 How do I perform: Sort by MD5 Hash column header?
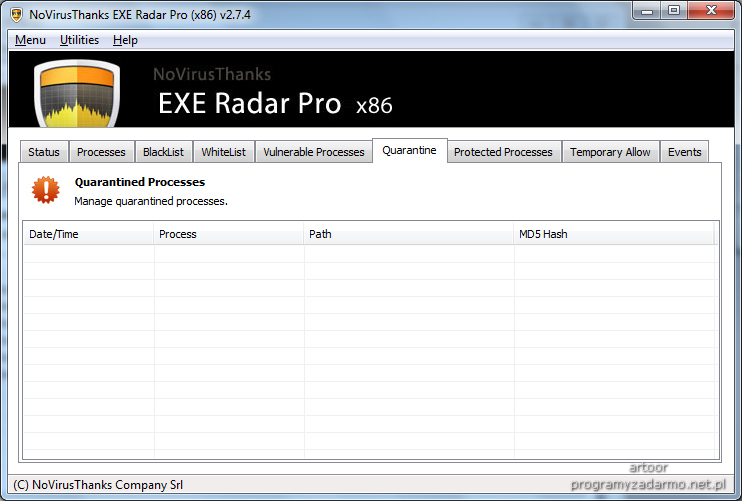tap(614, 234)
